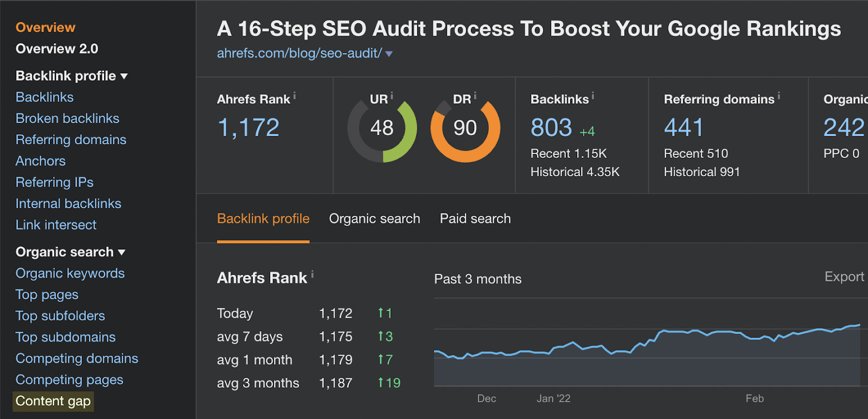Switch to the Organic search tab

(374, 218)
